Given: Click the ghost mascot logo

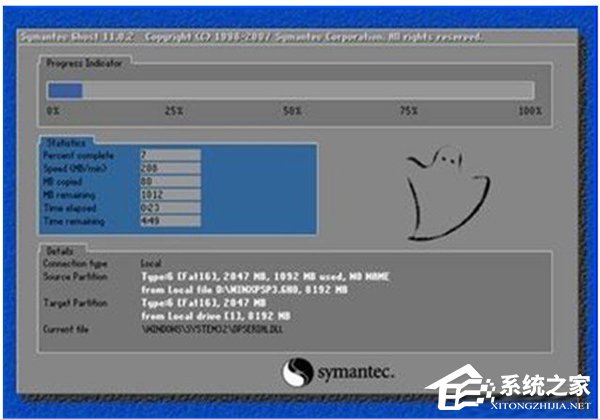Looking at the screenshot, I should coord(448,194).
